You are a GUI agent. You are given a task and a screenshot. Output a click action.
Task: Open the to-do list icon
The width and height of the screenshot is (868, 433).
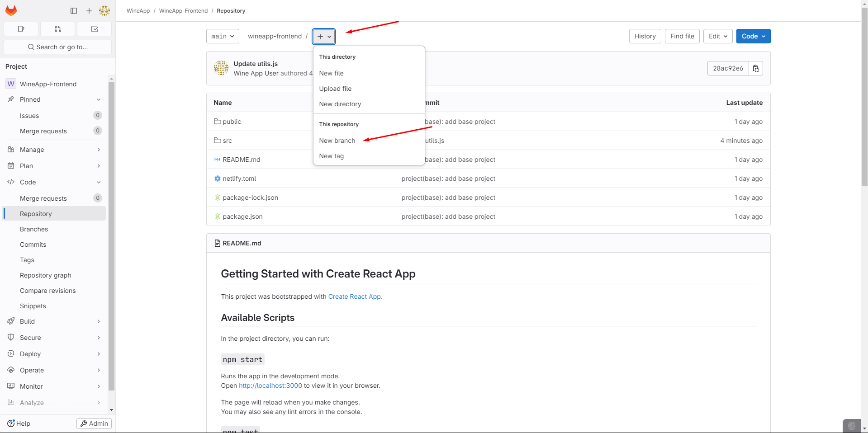[95, 29]
